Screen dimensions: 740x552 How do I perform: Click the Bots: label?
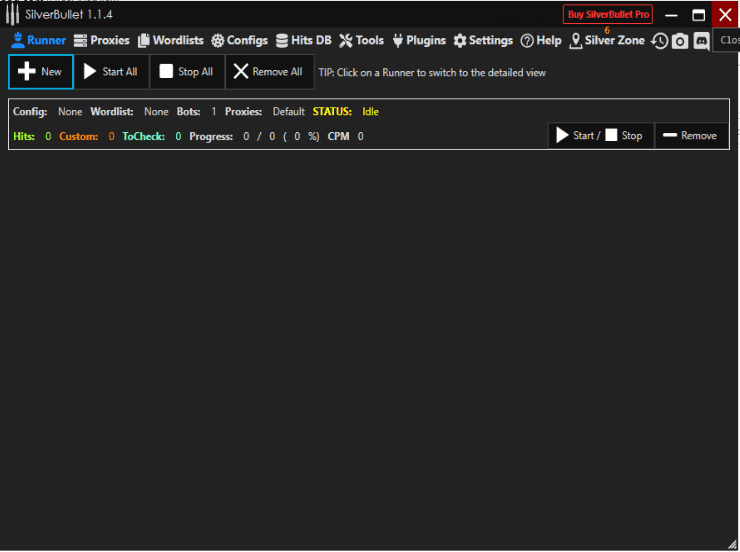pos(188,112)
